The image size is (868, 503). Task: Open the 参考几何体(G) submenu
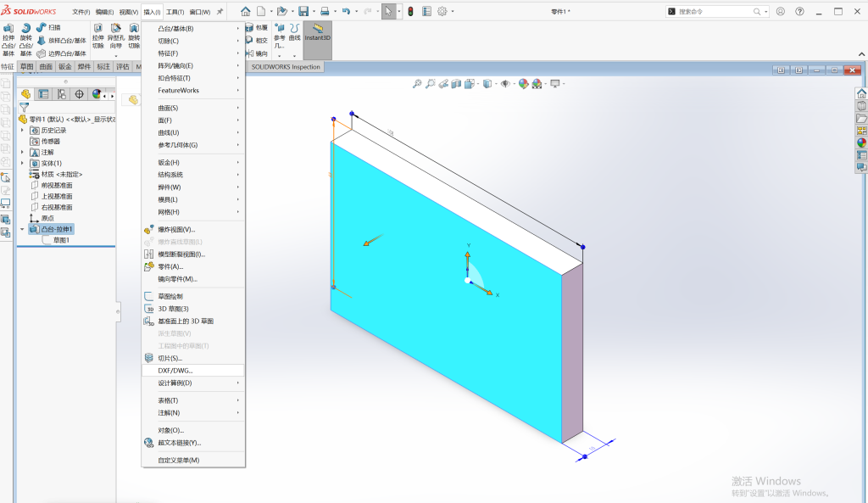pos(192,145)
